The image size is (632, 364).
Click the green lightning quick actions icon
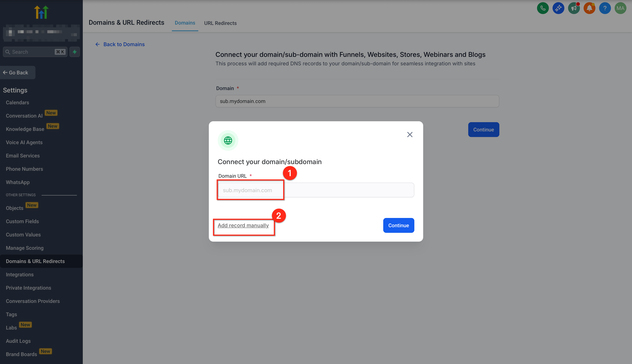coord(75,52)
